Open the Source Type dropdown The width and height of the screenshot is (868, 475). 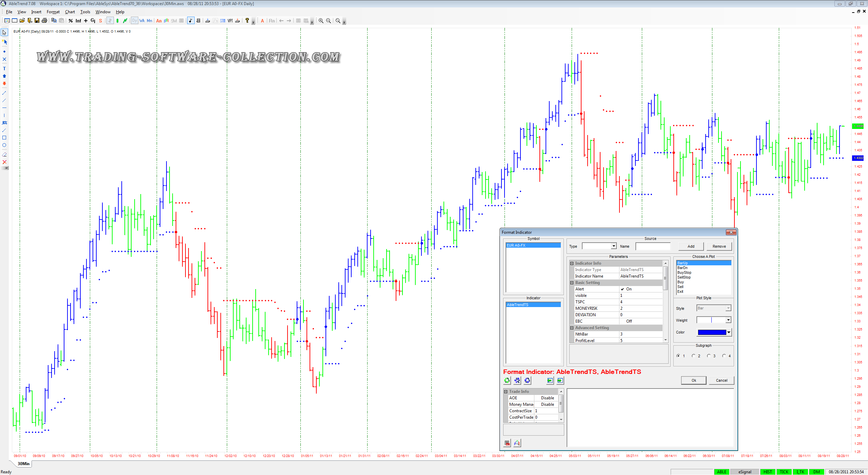click(613, 246)
